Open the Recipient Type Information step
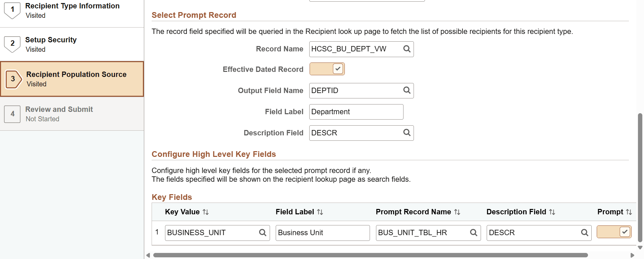 click(x=72, y=10)
